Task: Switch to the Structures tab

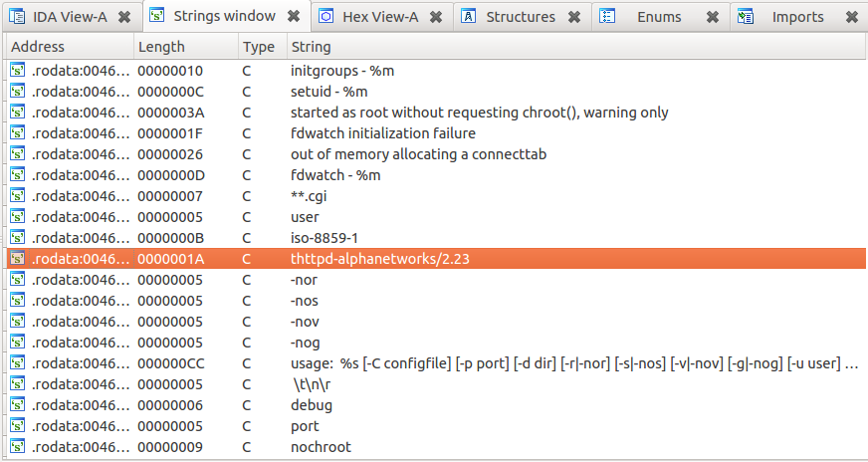Action: (521, 17)
